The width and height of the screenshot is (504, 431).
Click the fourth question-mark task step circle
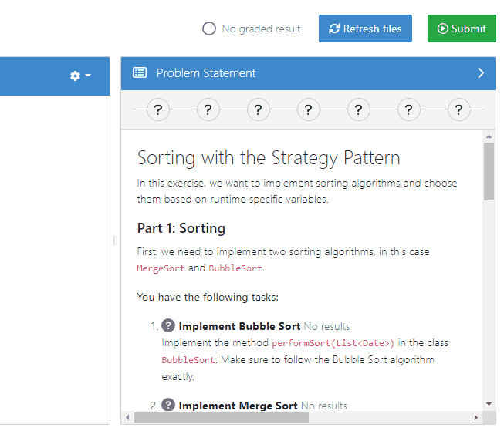click(x=308, y=110)
